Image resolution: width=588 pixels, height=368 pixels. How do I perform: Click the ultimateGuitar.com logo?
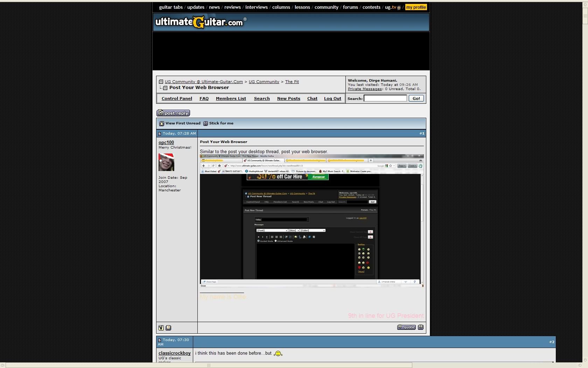(x=201, y=22)
